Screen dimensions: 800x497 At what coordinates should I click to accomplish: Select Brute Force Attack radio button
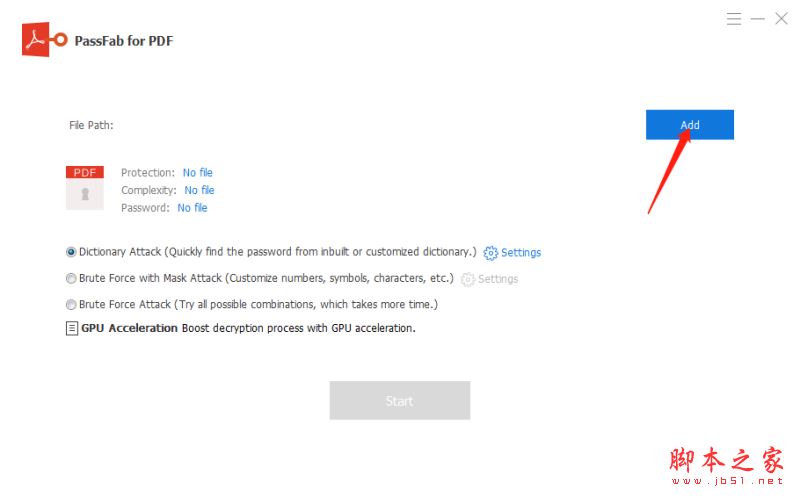71,304
